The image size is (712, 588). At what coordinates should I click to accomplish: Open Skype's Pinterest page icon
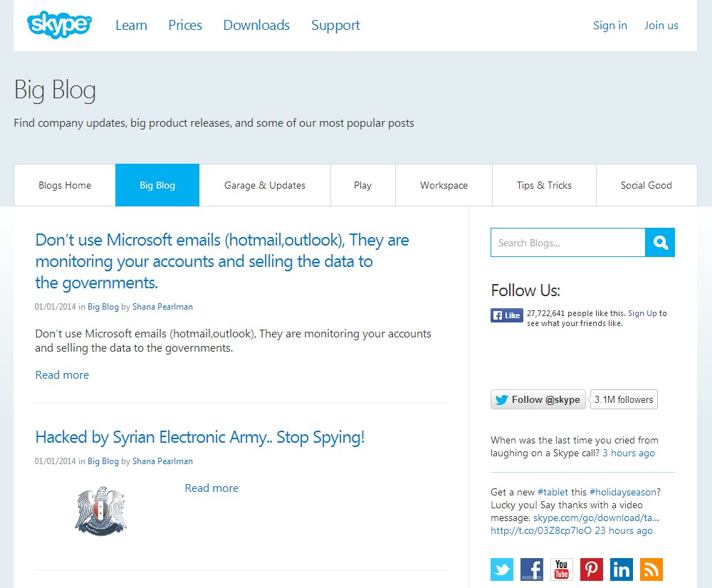tap(591, 569)
